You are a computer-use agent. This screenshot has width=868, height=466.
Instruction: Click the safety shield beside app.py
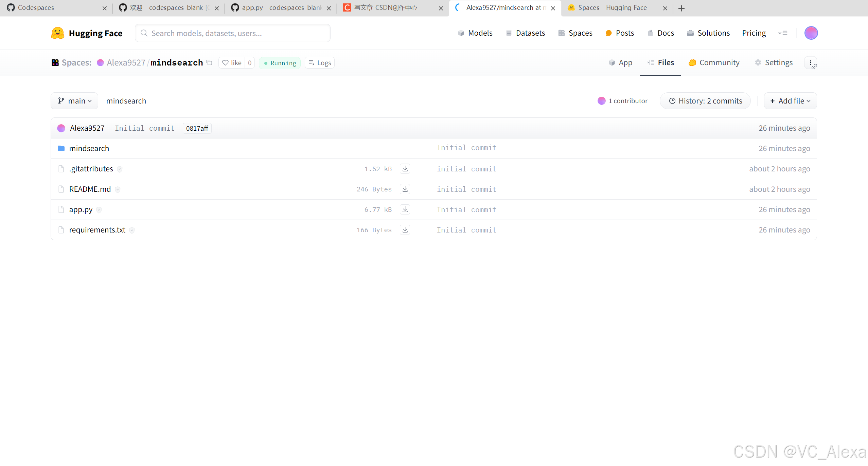(x=99, y=210)
